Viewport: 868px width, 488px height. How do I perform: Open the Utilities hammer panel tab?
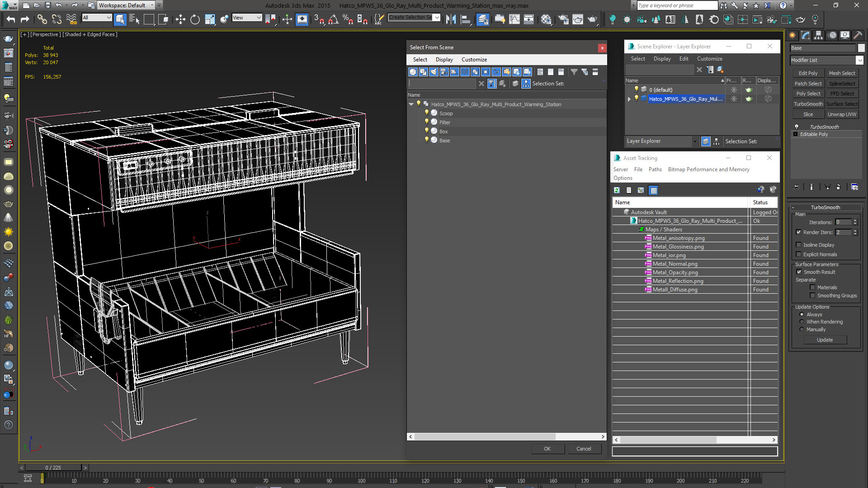point(858,35)
